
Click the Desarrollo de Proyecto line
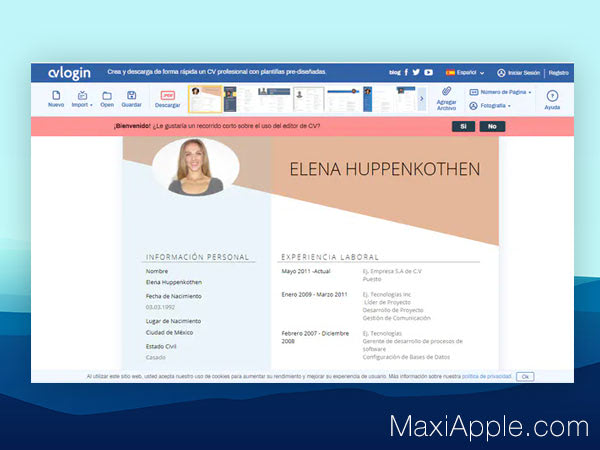pyautogui.click(x=393, y=310)
